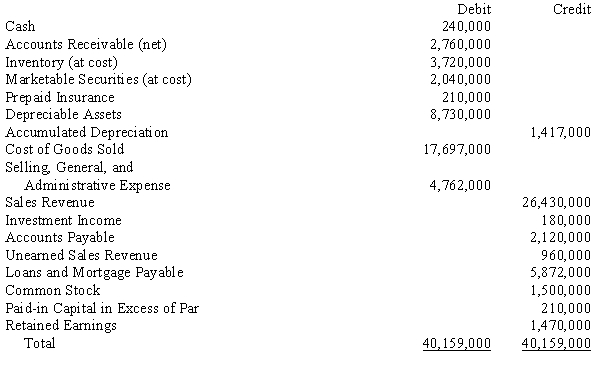
Task: Click Retained Earnings credit 1,470,000
Action: tap(561, 325)
